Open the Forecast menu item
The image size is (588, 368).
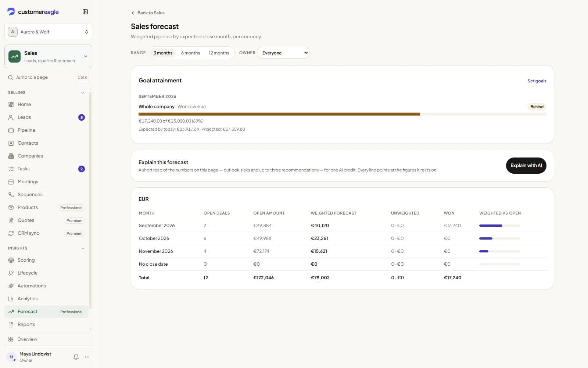tap(46, 312)
